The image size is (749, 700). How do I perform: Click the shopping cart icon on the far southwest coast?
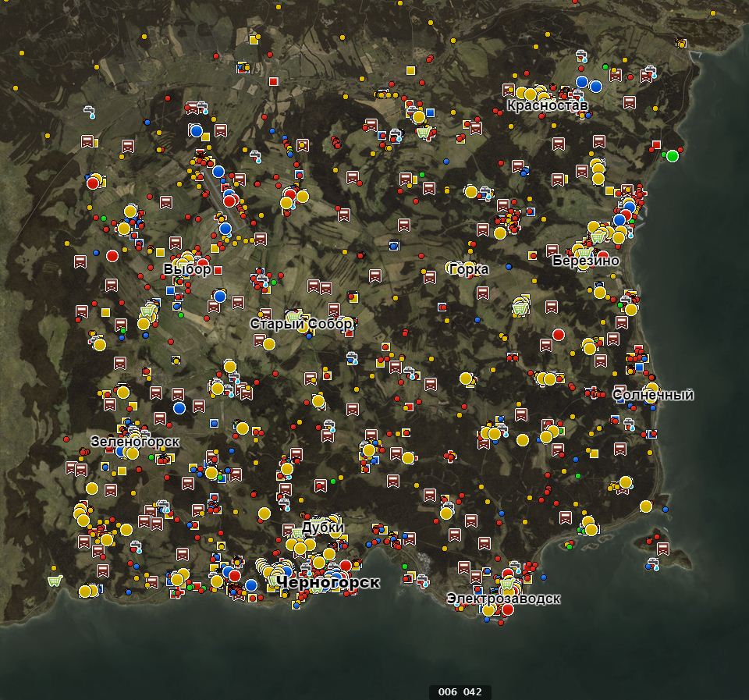click(x=55, y=581)
